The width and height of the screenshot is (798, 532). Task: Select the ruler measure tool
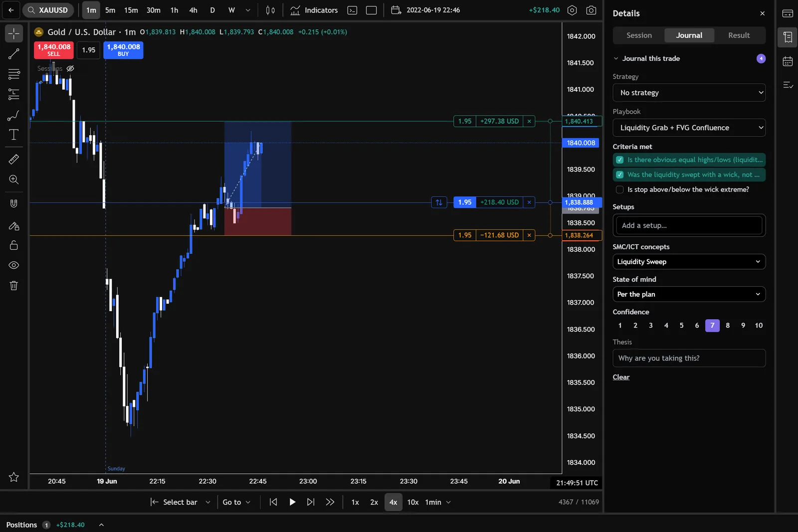coord(14,160)
